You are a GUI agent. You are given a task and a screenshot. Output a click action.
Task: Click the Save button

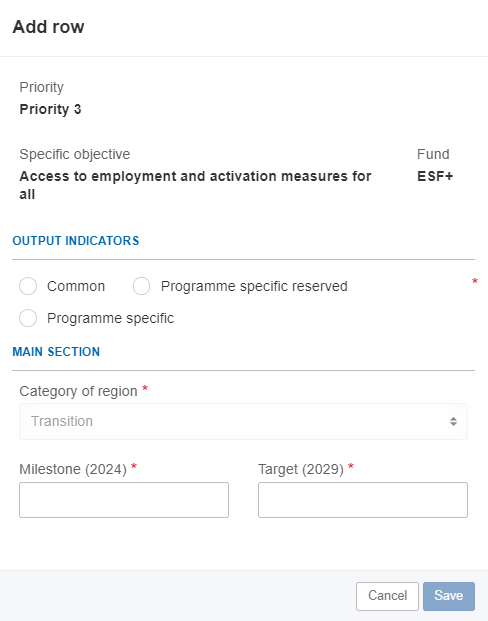[x=449, y=596]
